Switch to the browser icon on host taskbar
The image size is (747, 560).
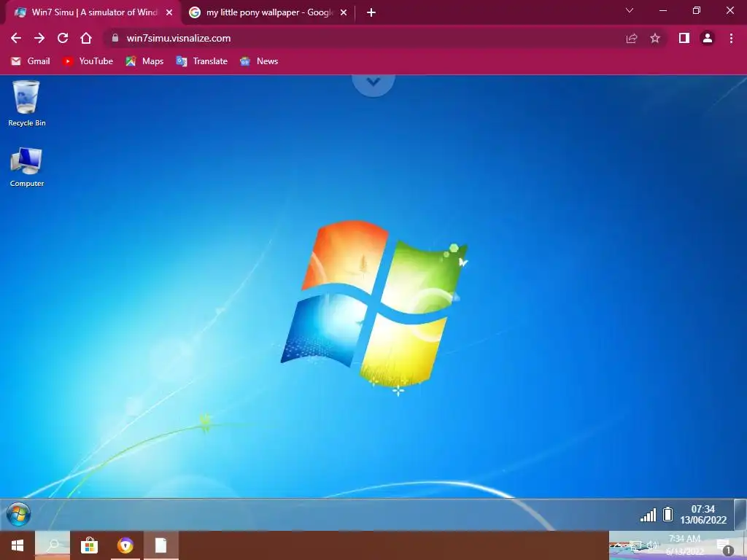pos(125,545)
